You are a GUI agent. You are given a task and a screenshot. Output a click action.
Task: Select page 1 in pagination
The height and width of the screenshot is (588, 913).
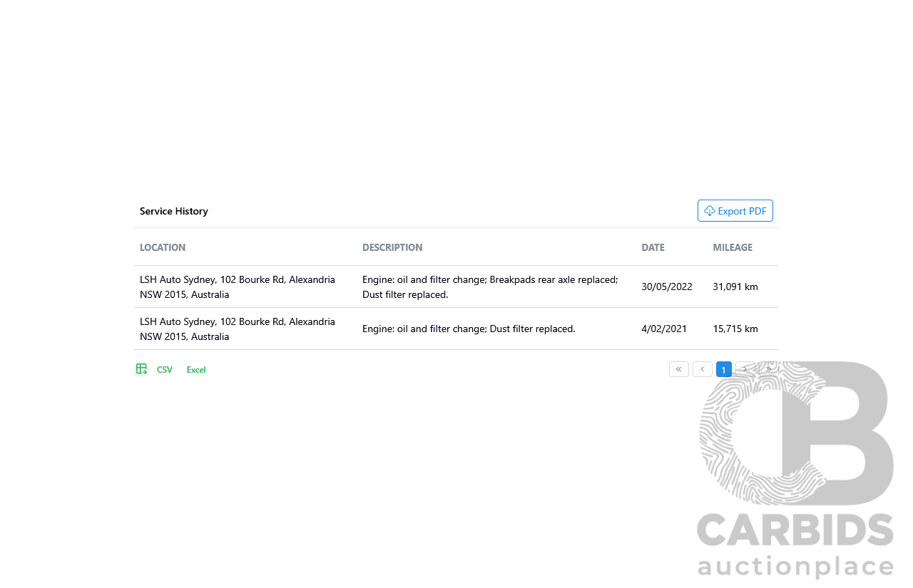pyautogui.click(x=723, y=369)
